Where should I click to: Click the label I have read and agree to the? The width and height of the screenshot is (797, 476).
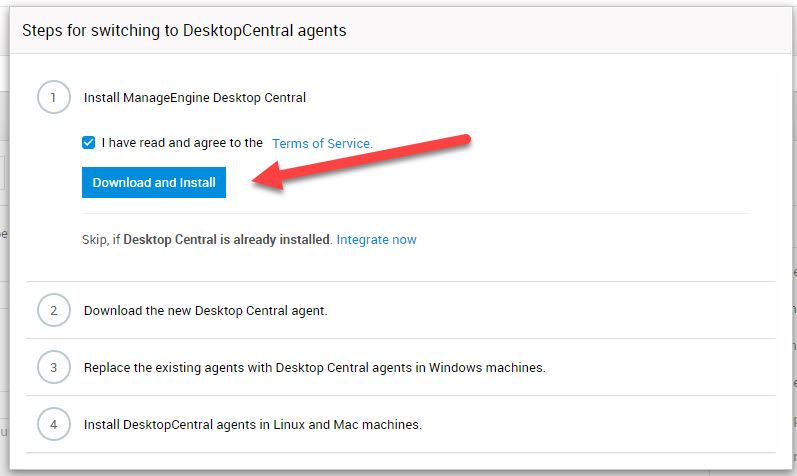182,143
